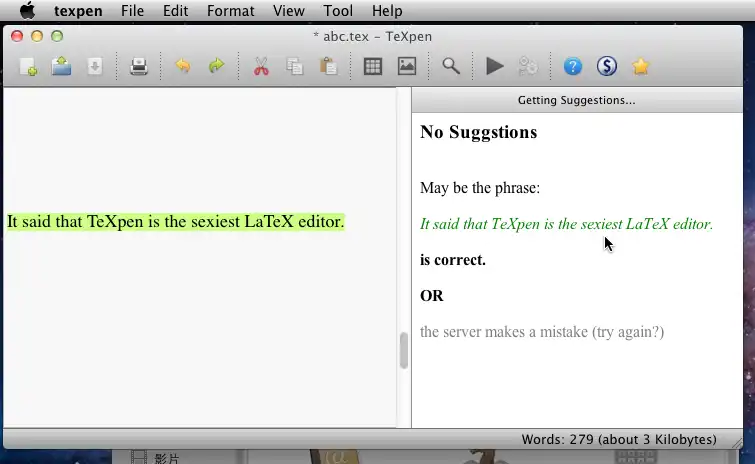Click the gears Settings toolbar icon

(x=528, y=66)
